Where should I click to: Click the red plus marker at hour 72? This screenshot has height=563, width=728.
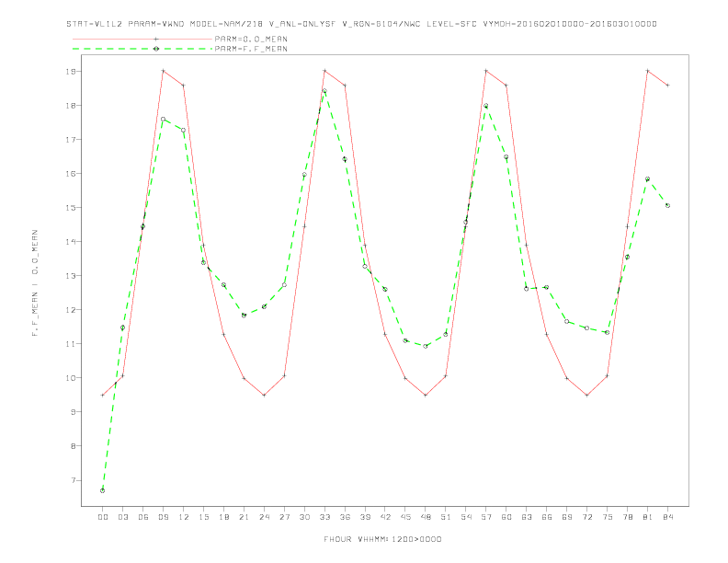point(586,396)
